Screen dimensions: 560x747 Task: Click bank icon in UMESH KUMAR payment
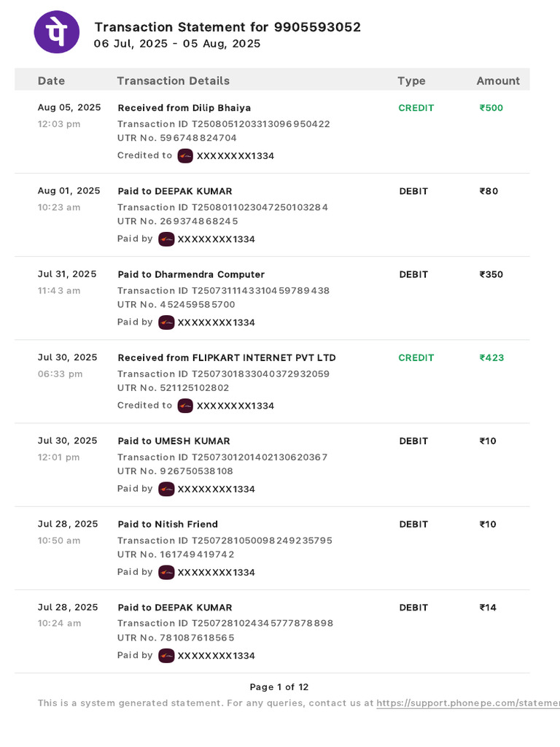coord(166,489)
